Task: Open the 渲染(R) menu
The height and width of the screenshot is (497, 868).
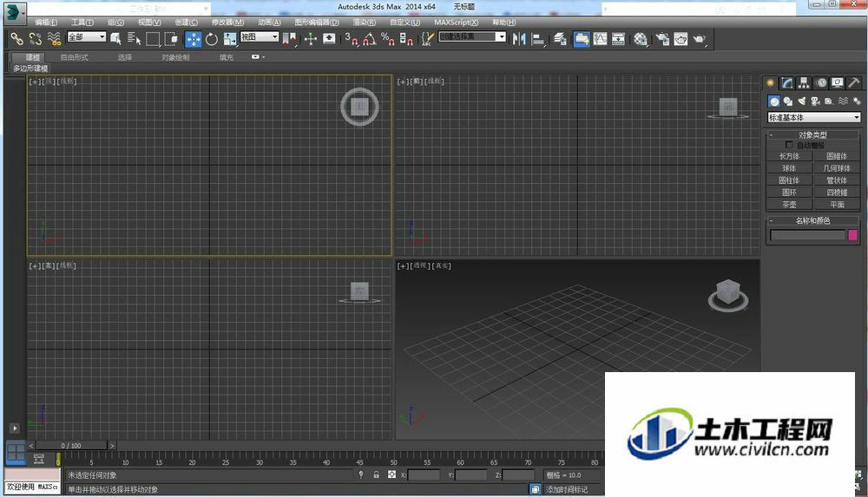Action: (365, 23)
